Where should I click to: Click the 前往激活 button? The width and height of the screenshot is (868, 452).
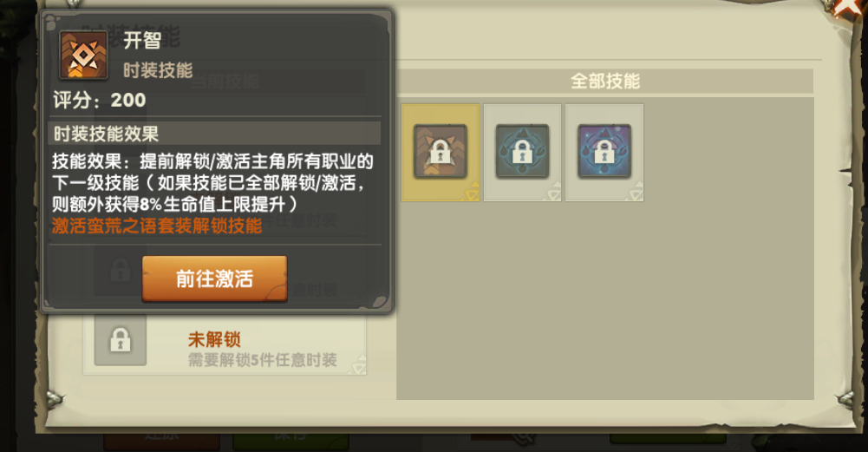215,278
